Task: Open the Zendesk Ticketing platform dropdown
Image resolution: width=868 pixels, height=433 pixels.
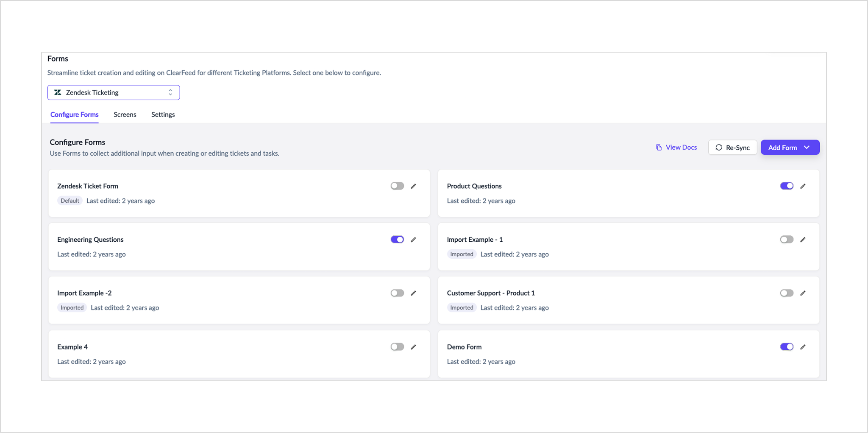Action: (x=114, y=92)
